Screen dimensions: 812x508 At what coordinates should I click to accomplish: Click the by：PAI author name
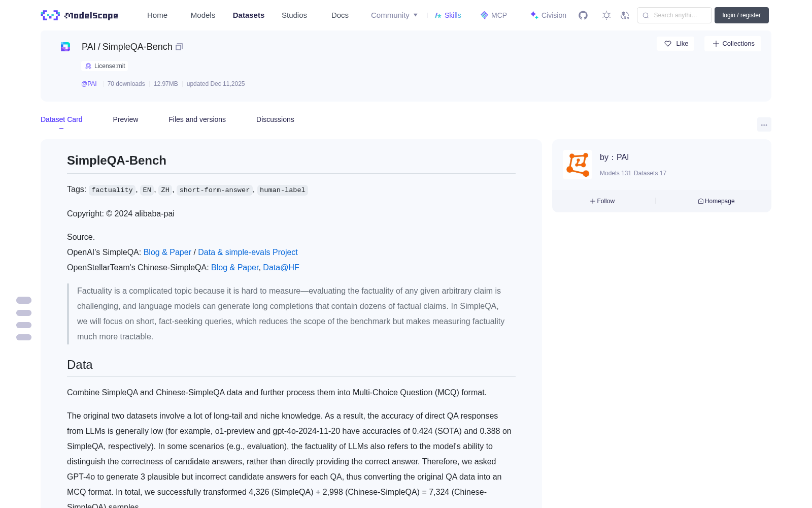pos(614,157)
